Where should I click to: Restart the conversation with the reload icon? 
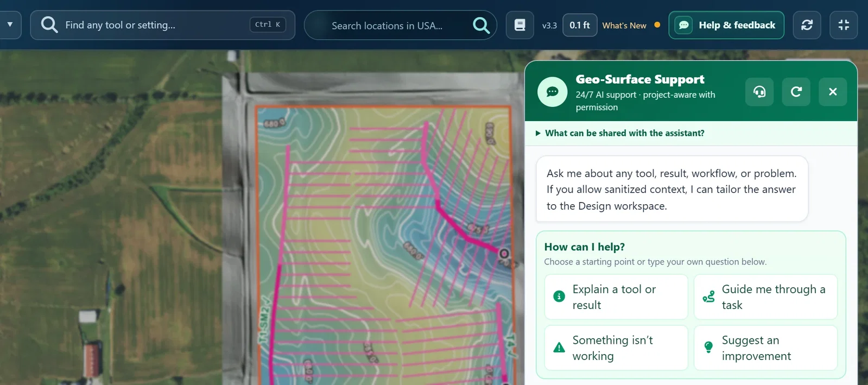point(796,92)
